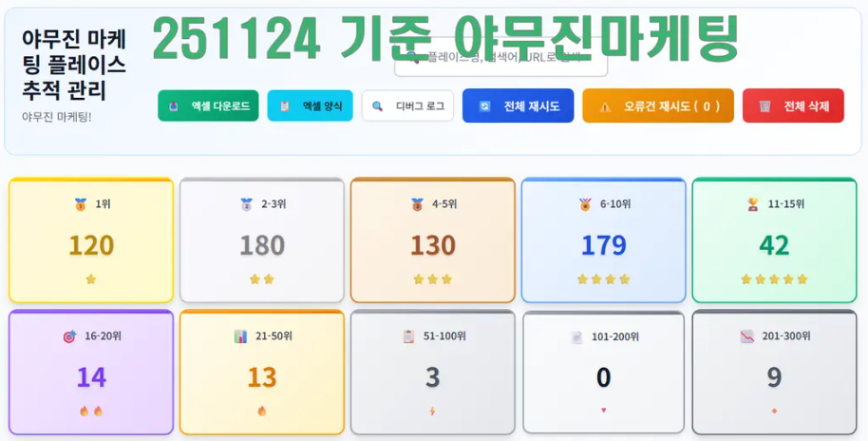Click the document icon beside 101-200위
This screenshot has height=441, width=868.
(x=576, y=337)
